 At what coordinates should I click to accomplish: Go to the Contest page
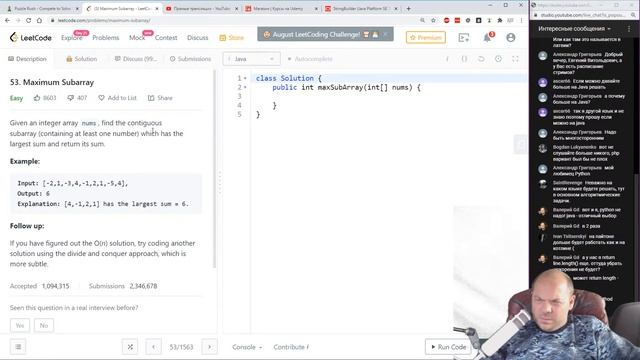[166, 38]
